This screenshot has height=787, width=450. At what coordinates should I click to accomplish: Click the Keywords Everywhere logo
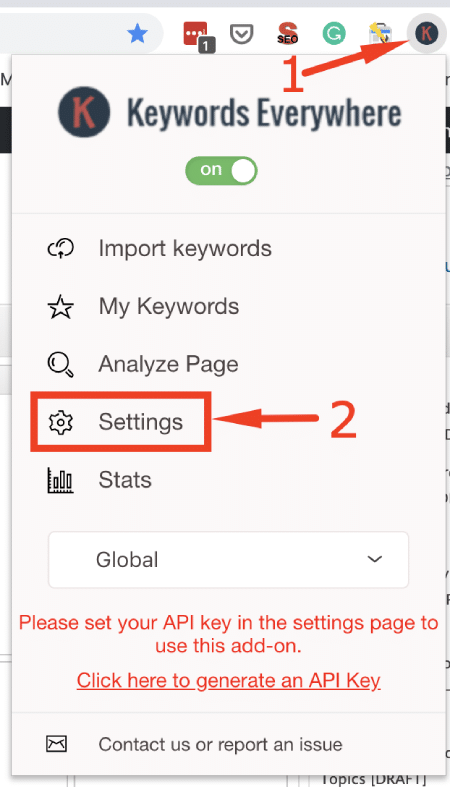[229, 112]
